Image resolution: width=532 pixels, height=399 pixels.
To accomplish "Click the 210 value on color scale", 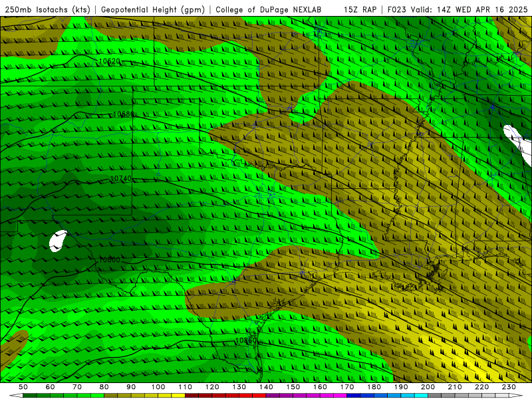I will (x=455, y=387).
